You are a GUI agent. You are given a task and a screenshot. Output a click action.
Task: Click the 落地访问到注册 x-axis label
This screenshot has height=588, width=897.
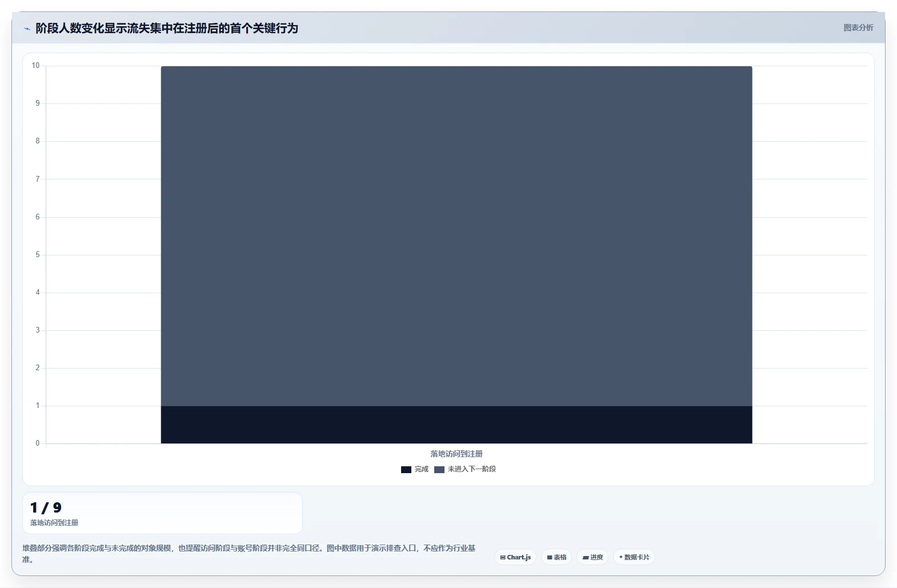[456, 454]
